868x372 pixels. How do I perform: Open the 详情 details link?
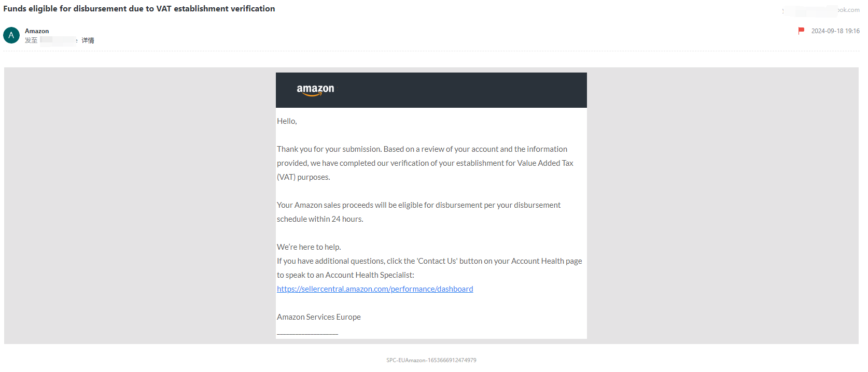[x=88, y=40]
